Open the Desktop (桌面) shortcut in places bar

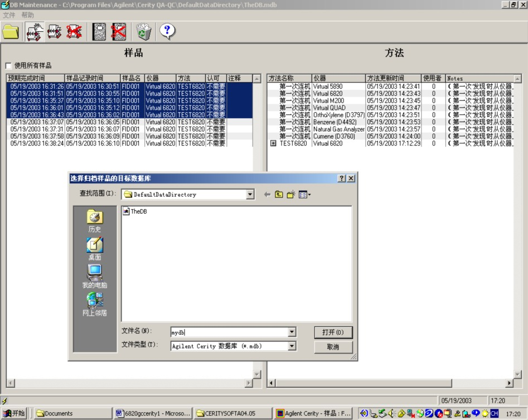95,249
